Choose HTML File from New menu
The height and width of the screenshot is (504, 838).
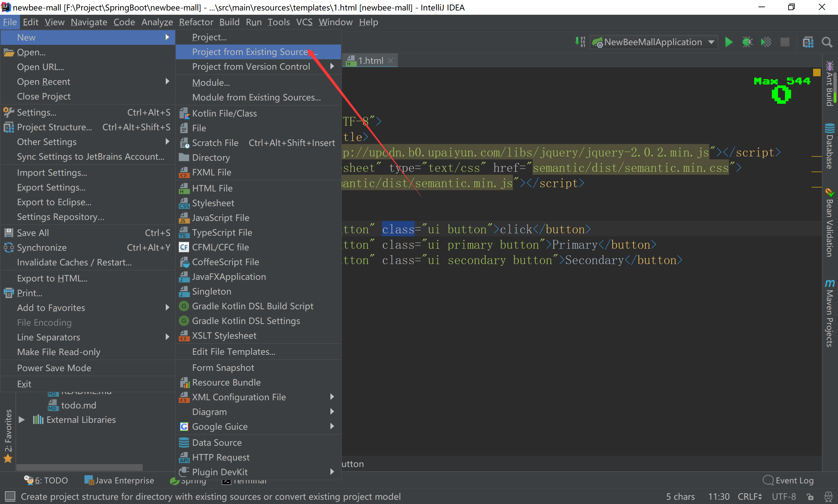[x=212, y=188]
